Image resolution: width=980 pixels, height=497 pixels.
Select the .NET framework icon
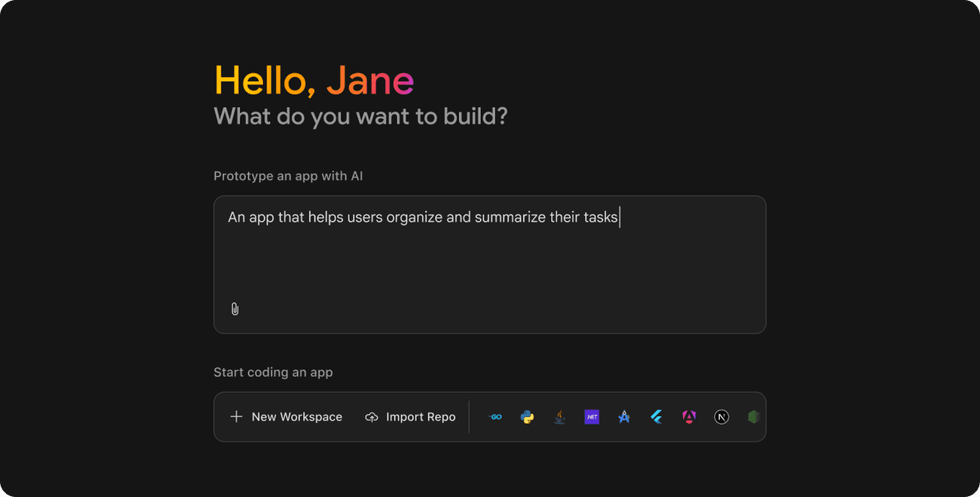pos(592,416)
